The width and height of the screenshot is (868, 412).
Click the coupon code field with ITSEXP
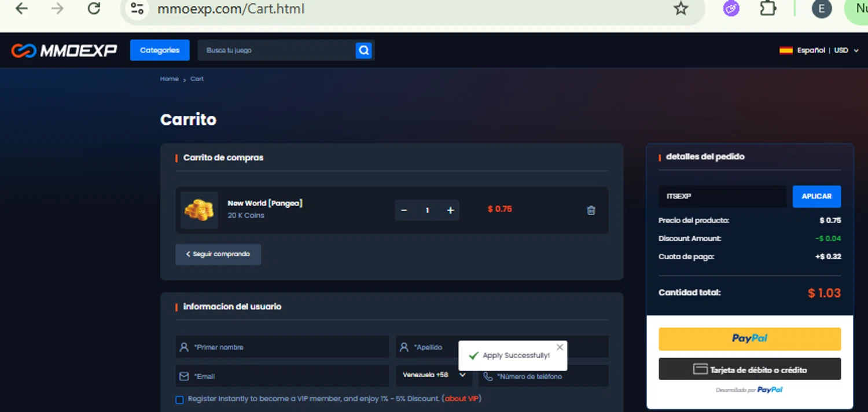coord(722,196)
